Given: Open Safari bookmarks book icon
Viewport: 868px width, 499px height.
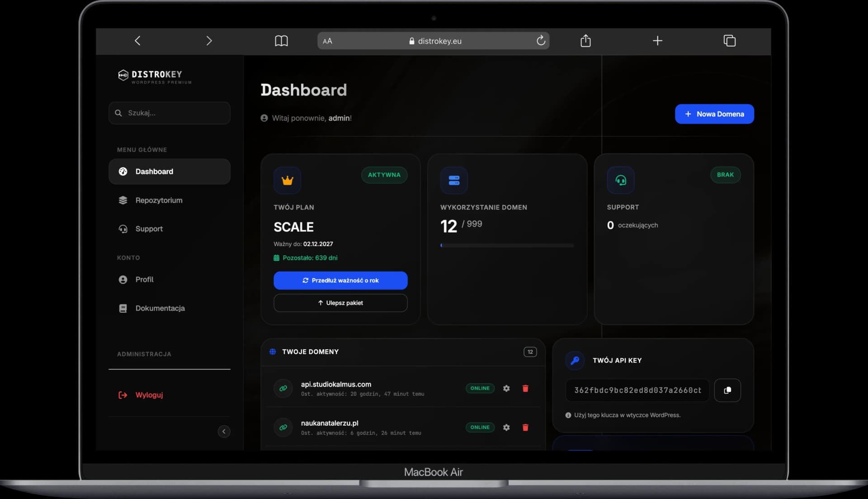Looking at the screenshot, I should pos(281,41).
